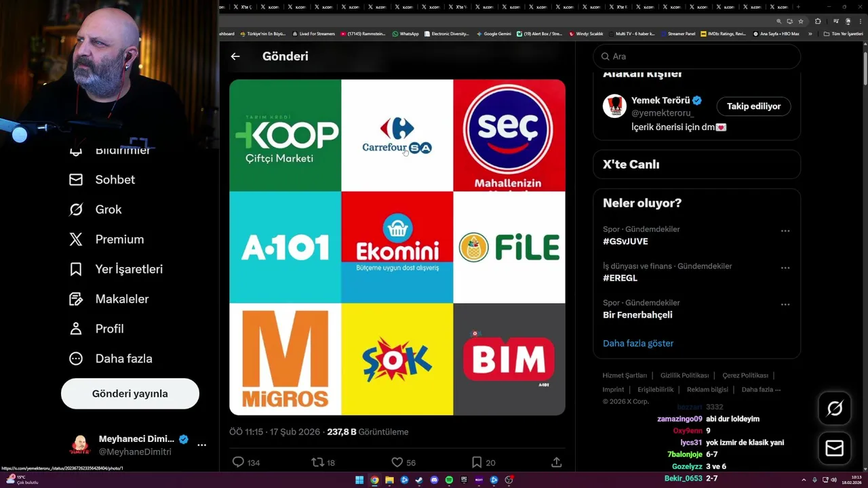This screenshot has width=868, height=488.
Task: Open the ŞOK logo tile
Action: pyautogui.click(x=397, y=359)
